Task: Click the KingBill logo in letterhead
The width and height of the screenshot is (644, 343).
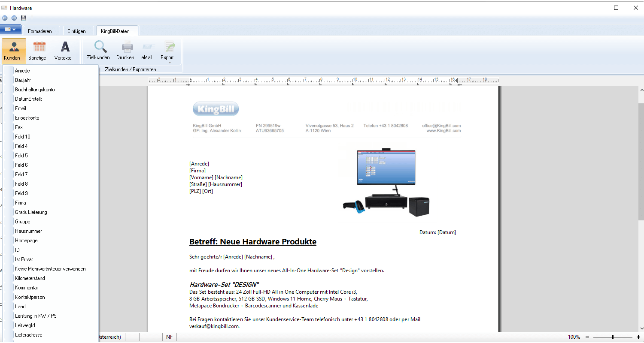Action: [216, 109]
